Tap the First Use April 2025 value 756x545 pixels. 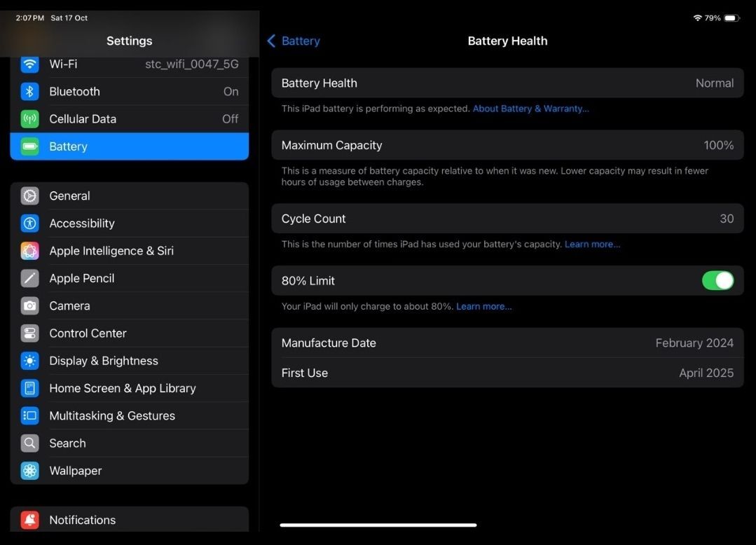pyautogui.click(x=706, y=373)
